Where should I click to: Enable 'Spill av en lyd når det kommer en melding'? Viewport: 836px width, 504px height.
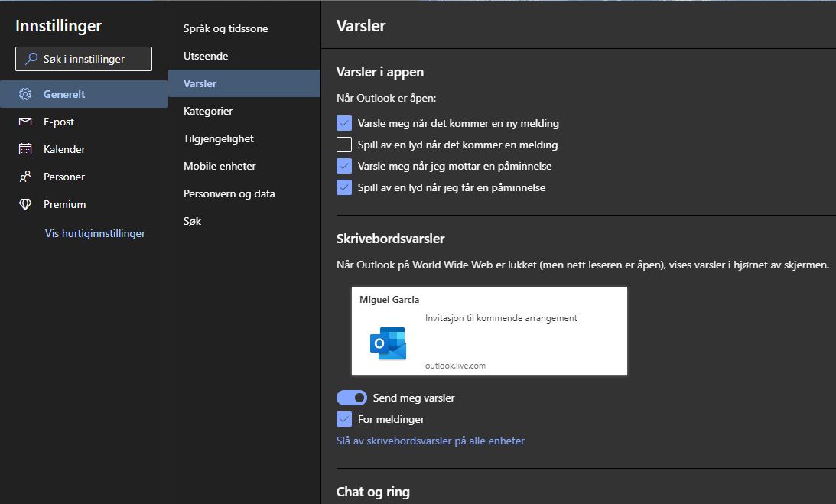(x=344, y=145)
